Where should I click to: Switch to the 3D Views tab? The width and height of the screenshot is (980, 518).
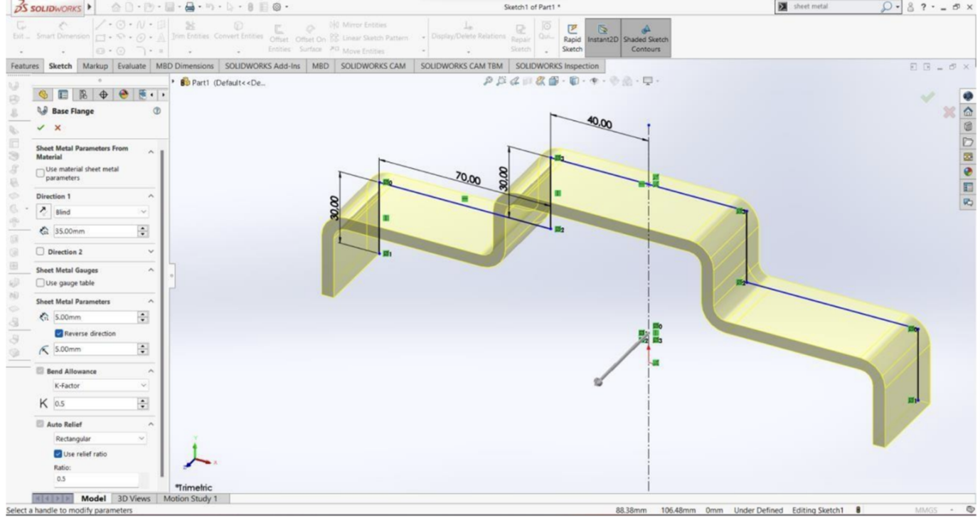(x=136, y=498)
